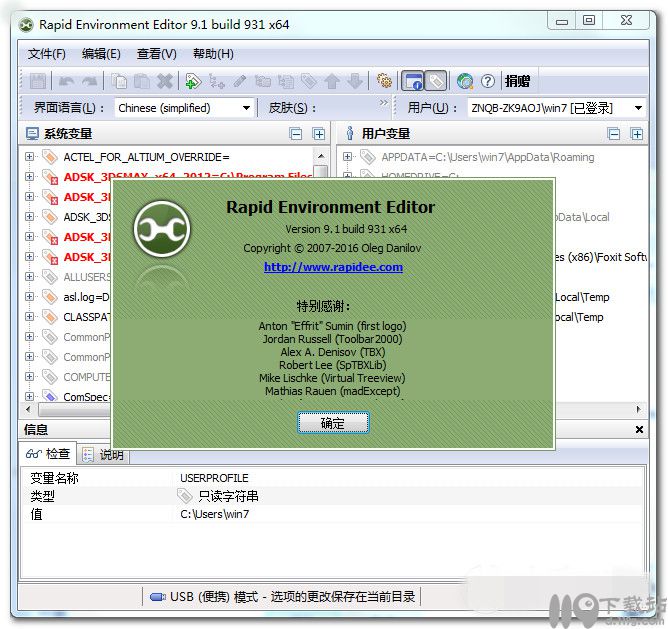Screen dimensions: 668x629
Task: Open Help question mark icon
Action: [488, 81]
